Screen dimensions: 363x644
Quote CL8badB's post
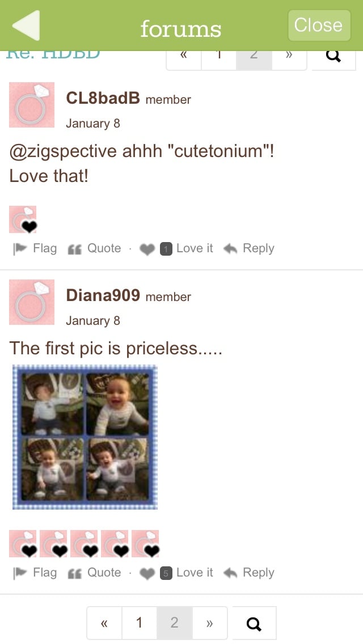[x=95, y=248]
